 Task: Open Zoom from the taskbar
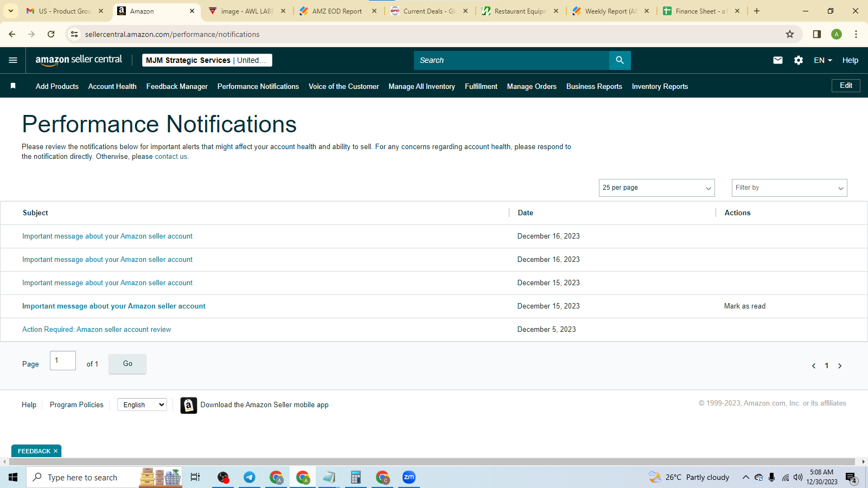pos(409,477)
